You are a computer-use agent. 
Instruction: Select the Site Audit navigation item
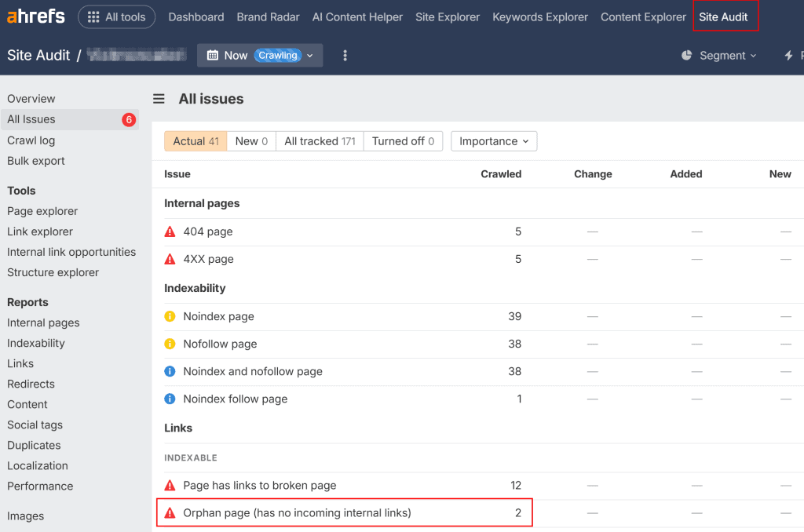(x=723, y=17)
